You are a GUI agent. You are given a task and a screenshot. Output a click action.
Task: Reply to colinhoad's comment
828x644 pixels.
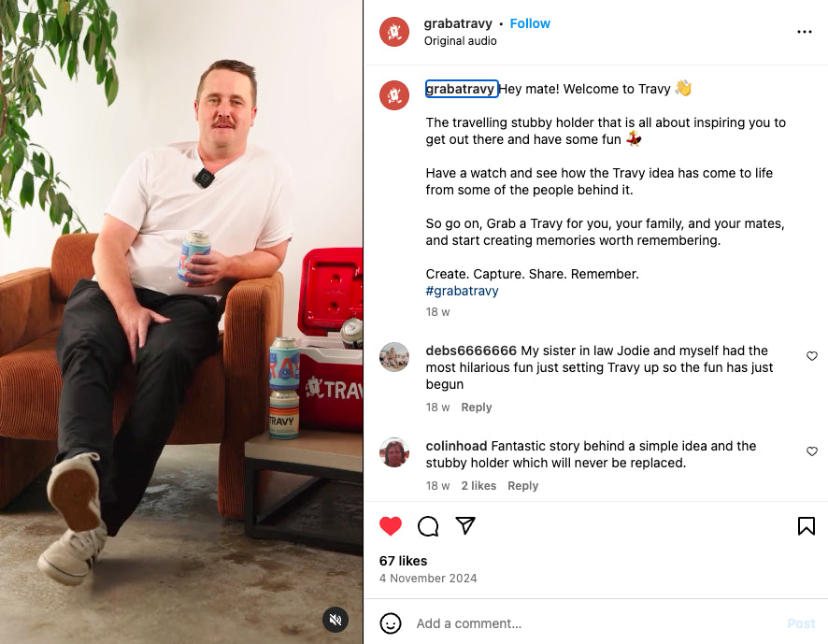(x=522, y=485)
